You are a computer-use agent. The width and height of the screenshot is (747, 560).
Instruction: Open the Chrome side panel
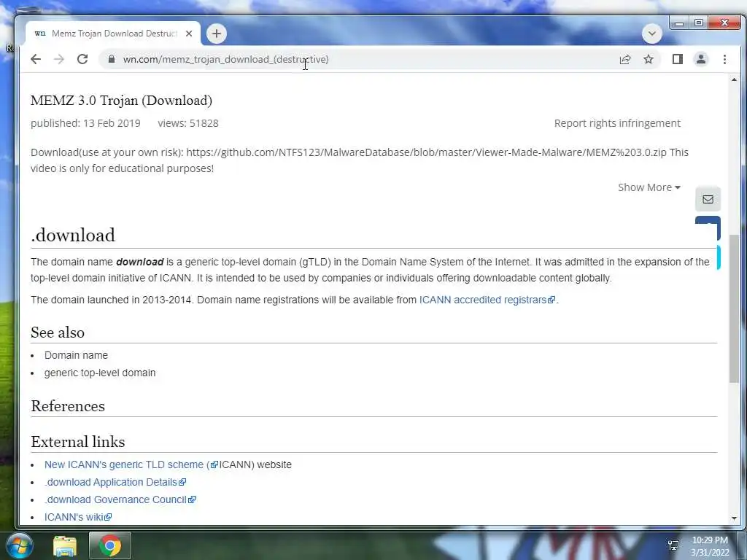point(678,59)
